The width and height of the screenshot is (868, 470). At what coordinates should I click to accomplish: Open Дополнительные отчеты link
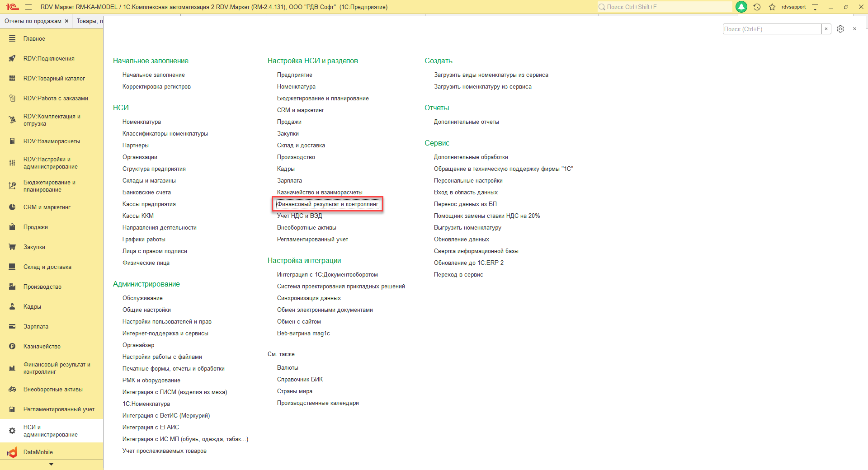point(467,122)
